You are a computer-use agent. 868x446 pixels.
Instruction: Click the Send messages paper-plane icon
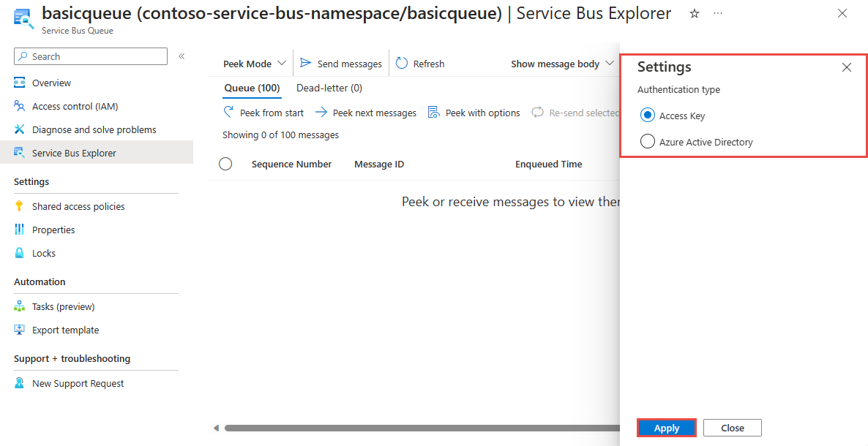click(306, 64)
